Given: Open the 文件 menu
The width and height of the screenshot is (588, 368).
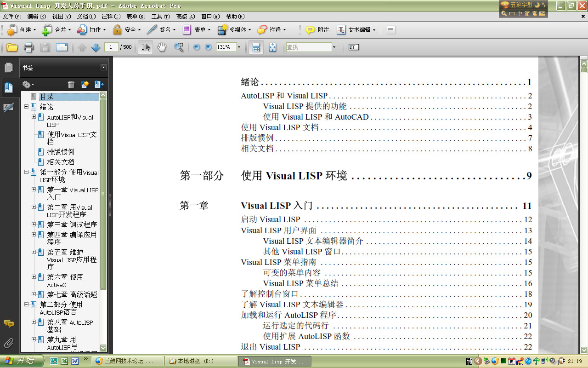Looking at the screenshot, I should [x=12, y=17].
